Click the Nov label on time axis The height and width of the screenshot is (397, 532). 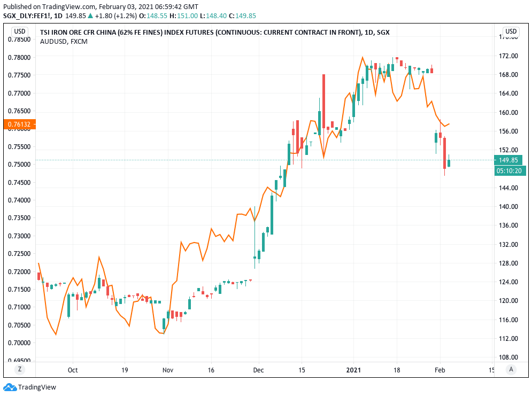click(168, 370)
